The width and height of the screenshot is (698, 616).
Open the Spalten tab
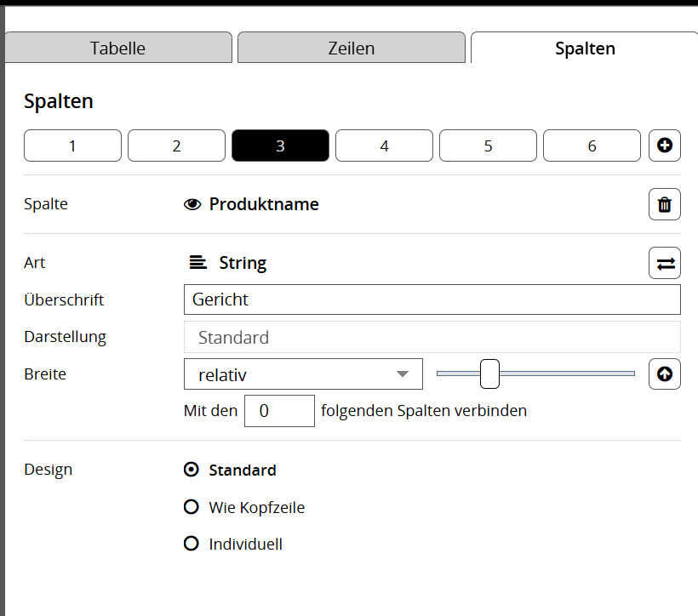pyautogui.click(x=585, y=48)
